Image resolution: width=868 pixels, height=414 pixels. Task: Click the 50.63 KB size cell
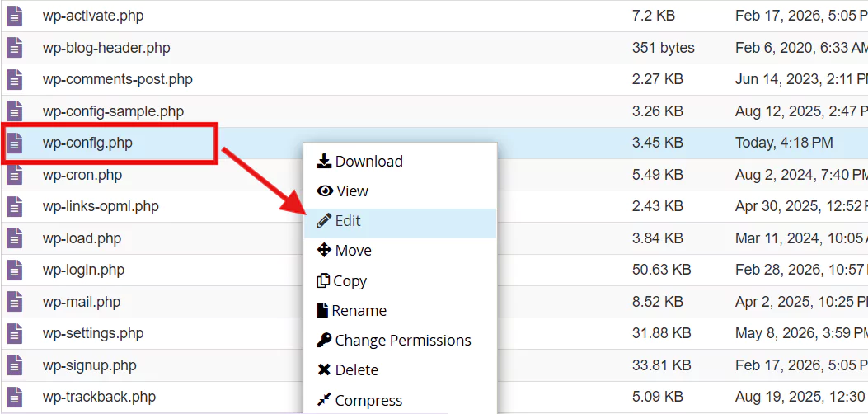(662, 271)
